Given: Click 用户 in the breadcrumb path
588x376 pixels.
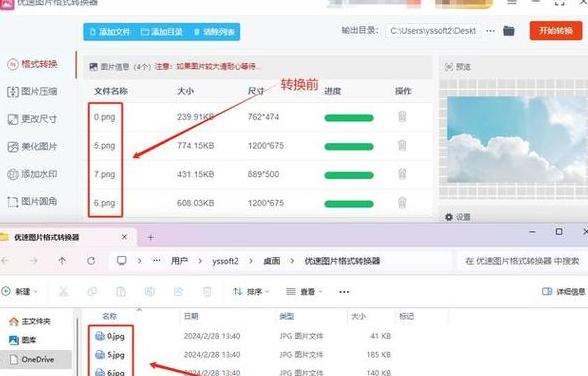Looking at the screenshot, I should [x=179, y=261].
